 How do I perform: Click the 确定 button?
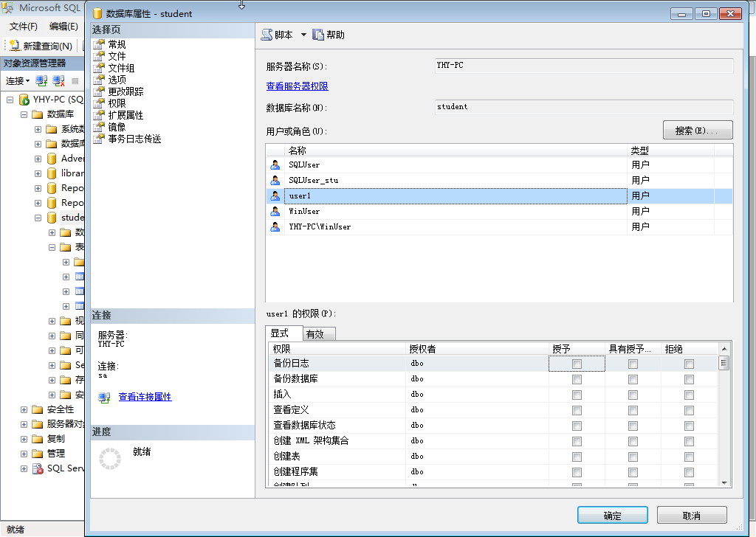point(612,516)
